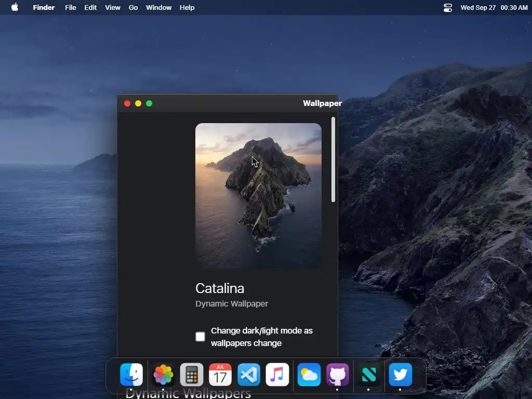Click the Wallpaper window title
532x399 pixels.
(x=322, y=103)
